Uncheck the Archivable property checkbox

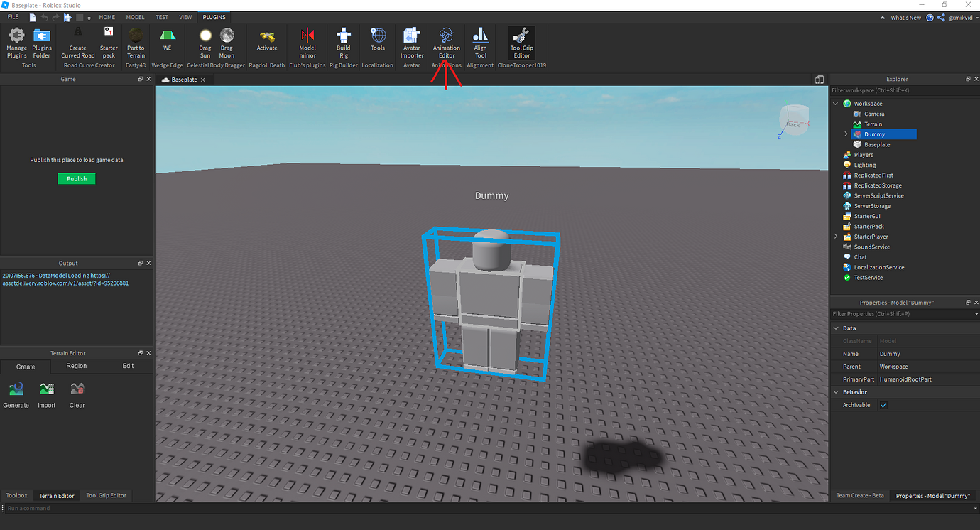click(x=883, y=404)
